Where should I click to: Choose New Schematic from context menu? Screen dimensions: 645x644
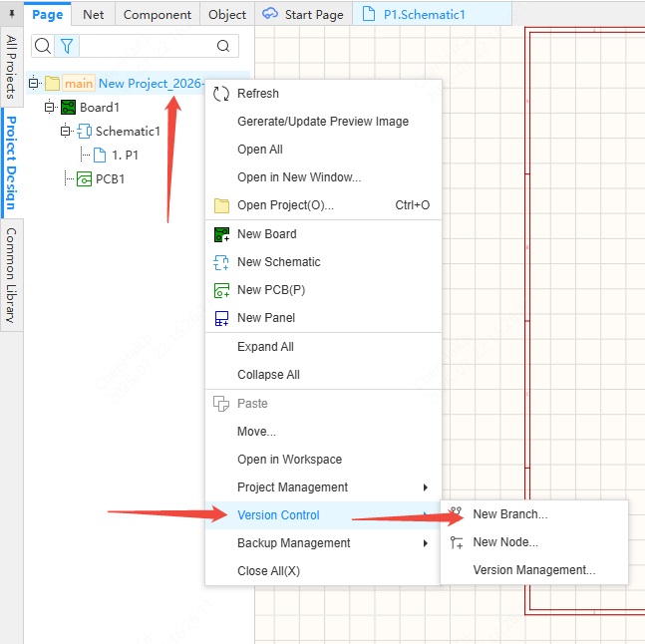coord(323,262)
